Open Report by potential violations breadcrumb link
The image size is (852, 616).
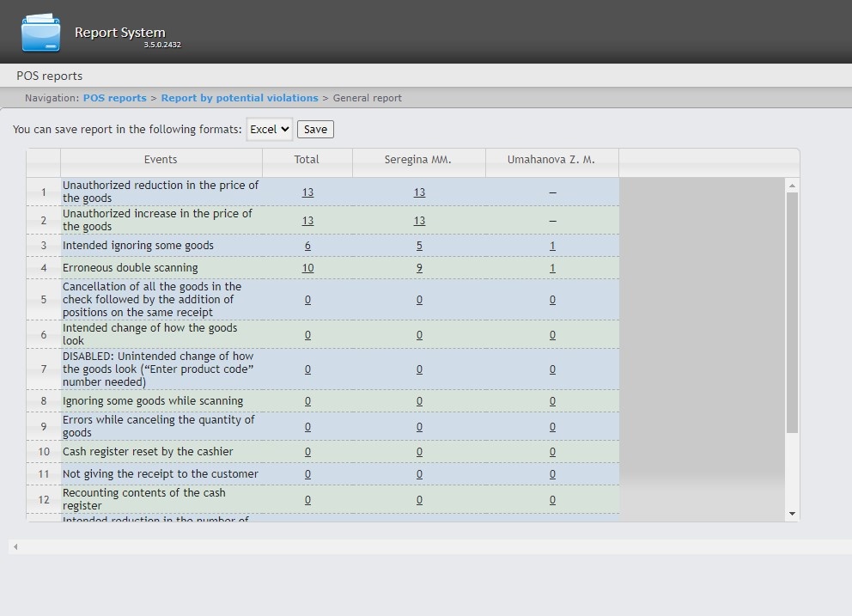pyautogui.click(x=240, y=98)
